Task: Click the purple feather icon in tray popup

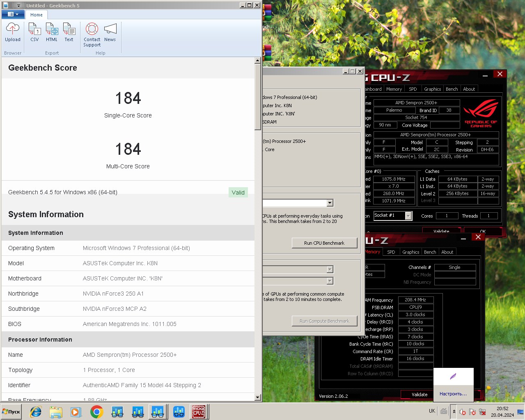Action: [453, 376]
